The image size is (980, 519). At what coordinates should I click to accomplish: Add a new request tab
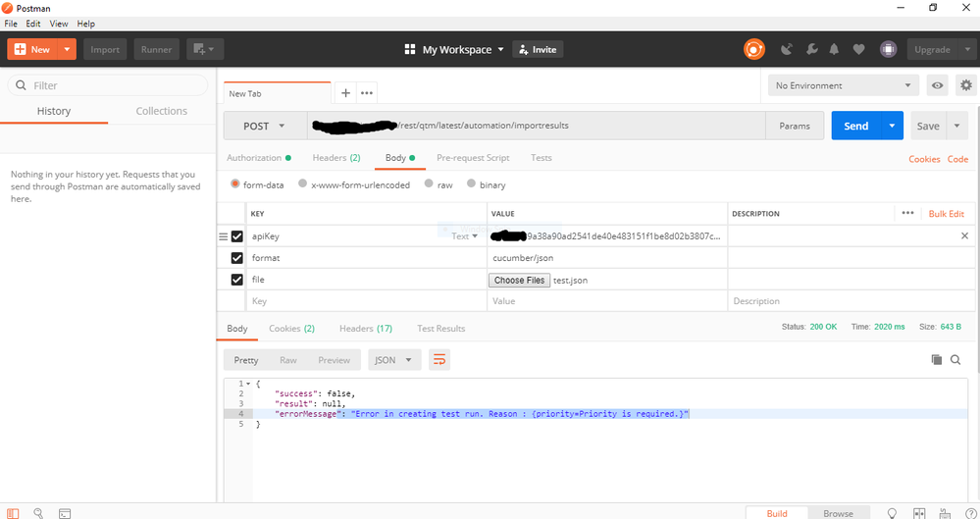point(345,93)
